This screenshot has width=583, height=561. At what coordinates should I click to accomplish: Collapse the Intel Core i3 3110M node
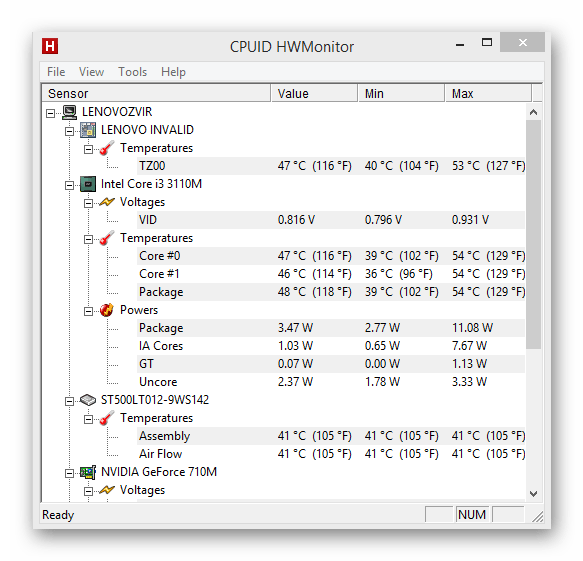point(69,185)
